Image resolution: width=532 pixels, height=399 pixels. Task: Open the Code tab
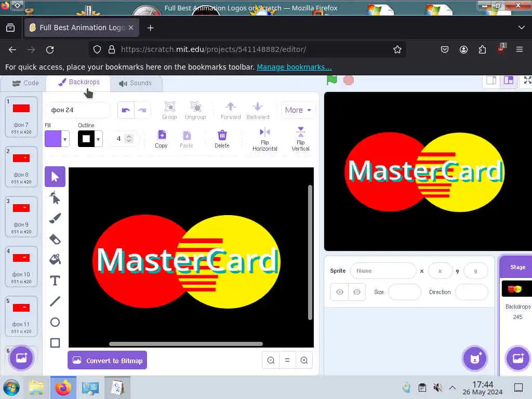point(26,83)
